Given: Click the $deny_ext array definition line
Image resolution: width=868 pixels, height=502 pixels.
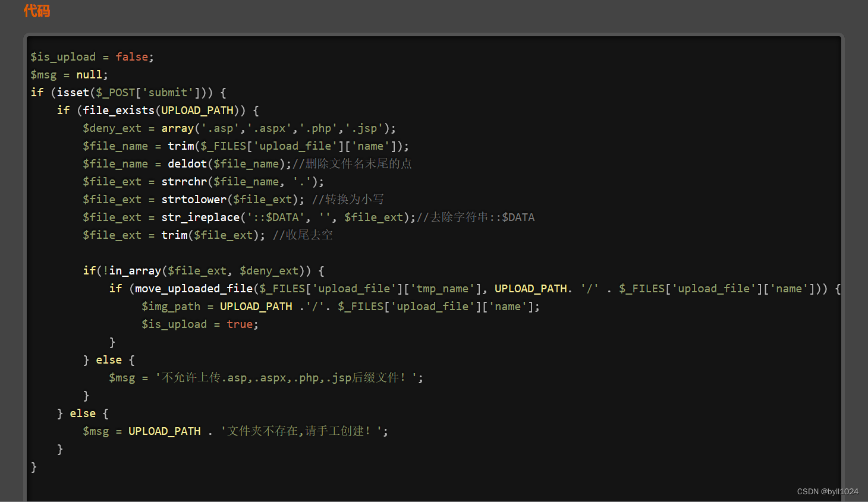Looking at the screenshot, I should (x=239, y=128).
